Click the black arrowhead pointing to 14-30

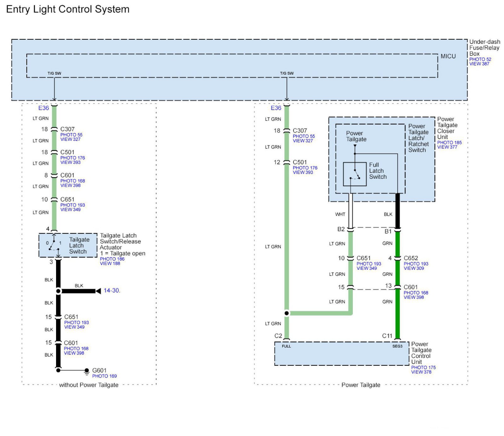98,291
